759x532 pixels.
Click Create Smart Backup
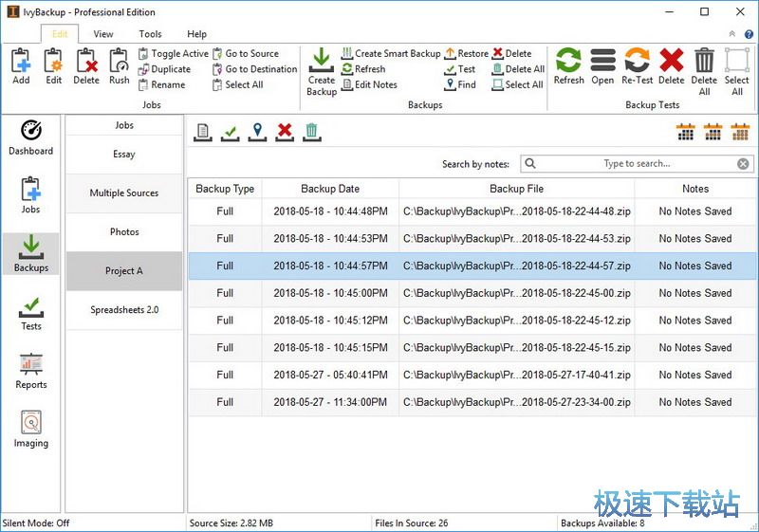tap(391, 54)
